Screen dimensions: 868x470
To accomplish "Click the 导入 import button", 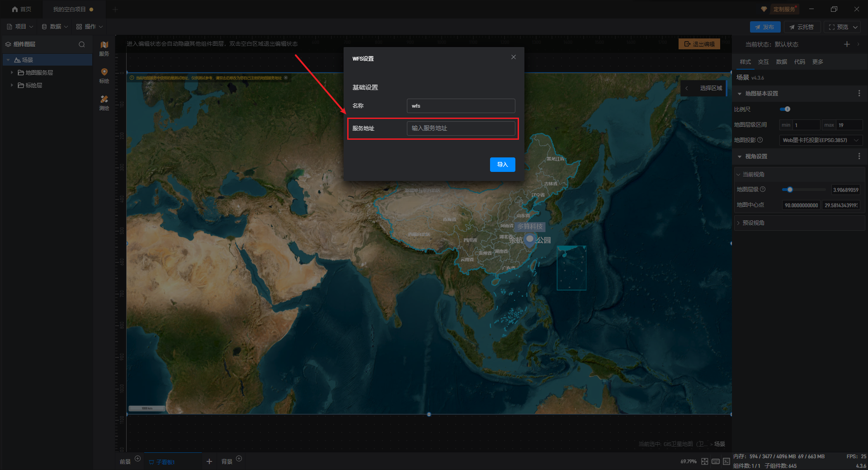I will pyautogui.click(x=502, y=165).
